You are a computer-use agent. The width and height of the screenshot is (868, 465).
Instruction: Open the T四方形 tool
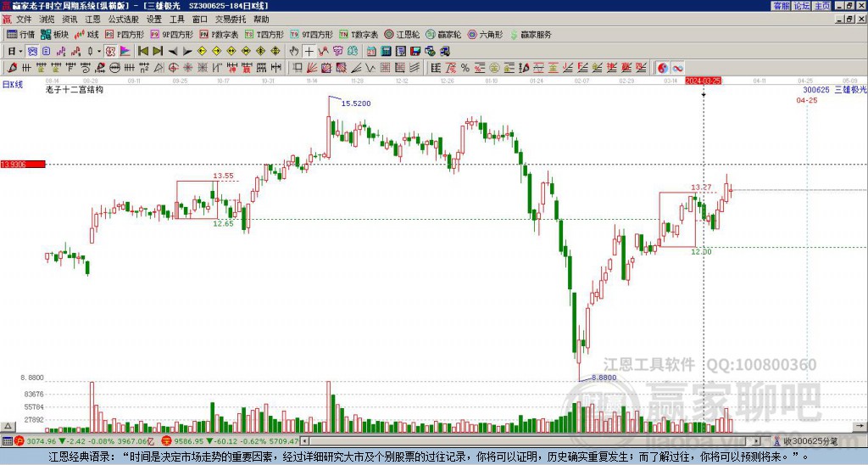[264, 34]
